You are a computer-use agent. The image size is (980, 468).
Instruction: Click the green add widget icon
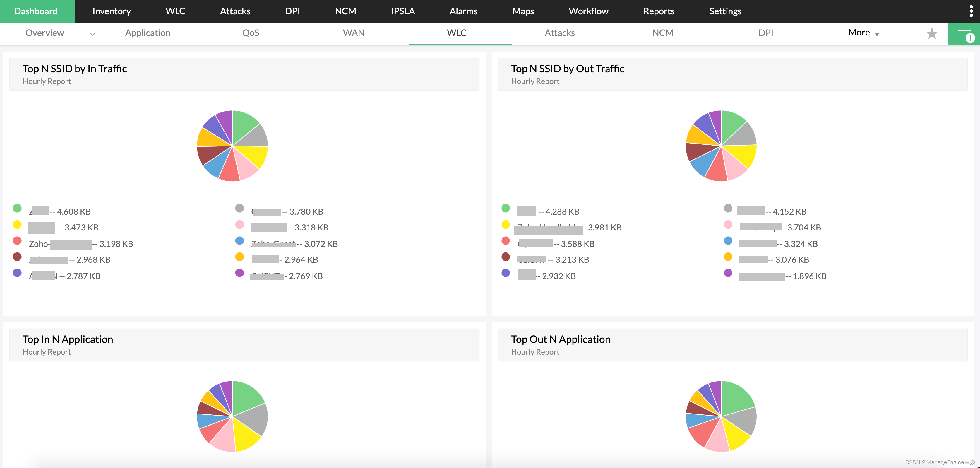coord(964,35)
